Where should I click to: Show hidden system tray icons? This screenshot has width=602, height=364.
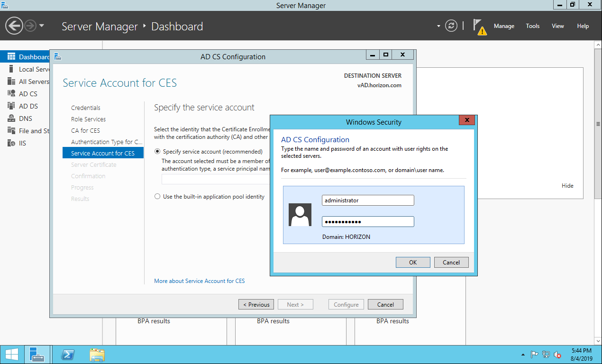pyautogui.click(x=523, y=355)
